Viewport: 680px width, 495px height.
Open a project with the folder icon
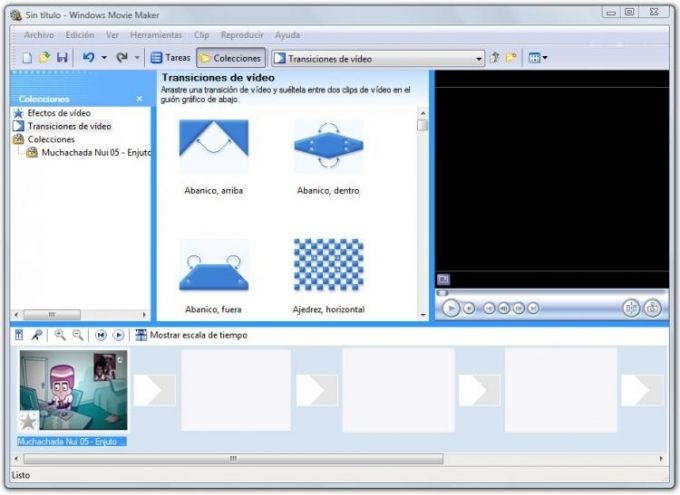point(44,58)
